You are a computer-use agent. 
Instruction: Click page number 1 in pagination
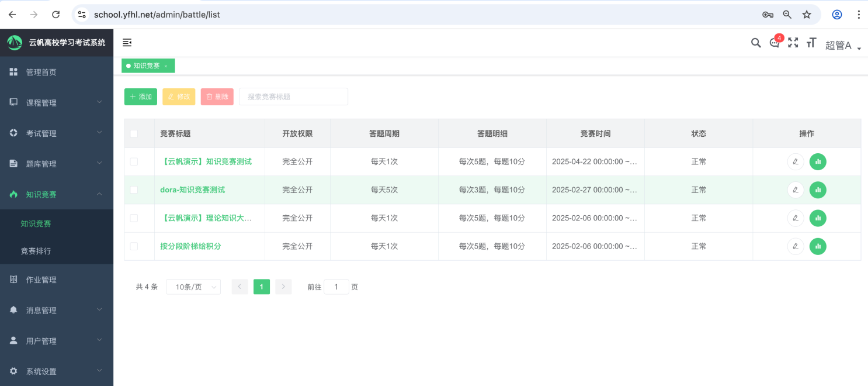(262, 287)
